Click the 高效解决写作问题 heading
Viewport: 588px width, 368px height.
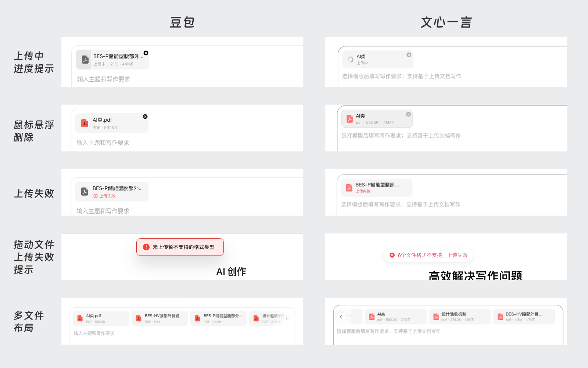pyautogui.click(x=475, y=275)
